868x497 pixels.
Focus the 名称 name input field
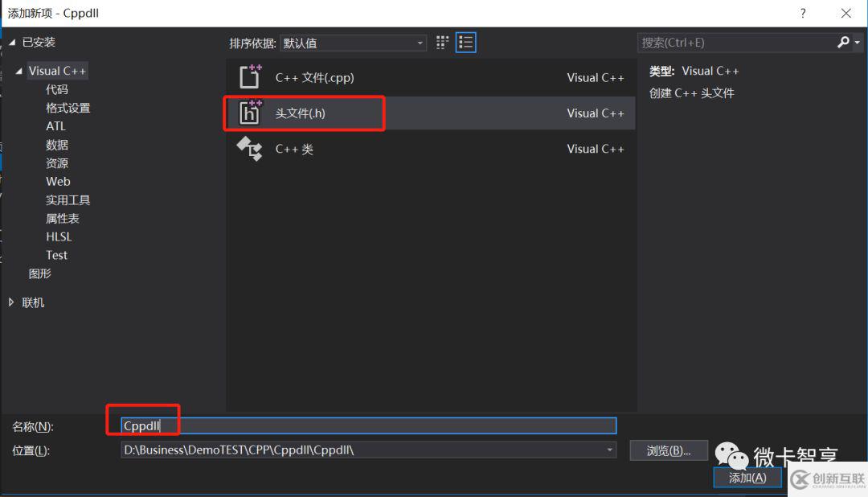(x=369, y=425)
